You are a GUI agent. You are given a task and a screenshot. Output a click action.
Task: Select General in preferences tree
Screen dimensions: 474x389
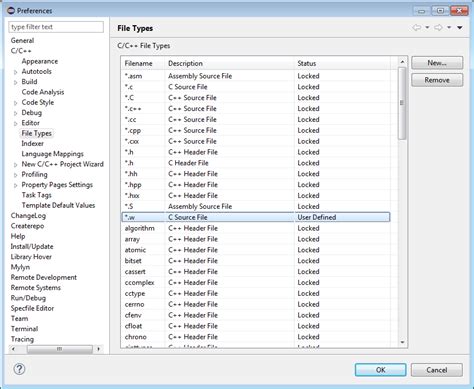22,41
